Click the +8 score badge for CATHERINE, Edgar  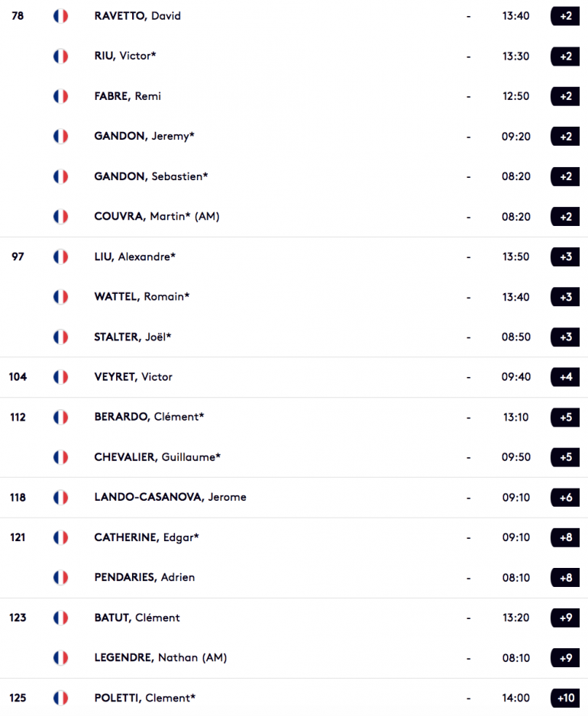[x=566, y=537]
